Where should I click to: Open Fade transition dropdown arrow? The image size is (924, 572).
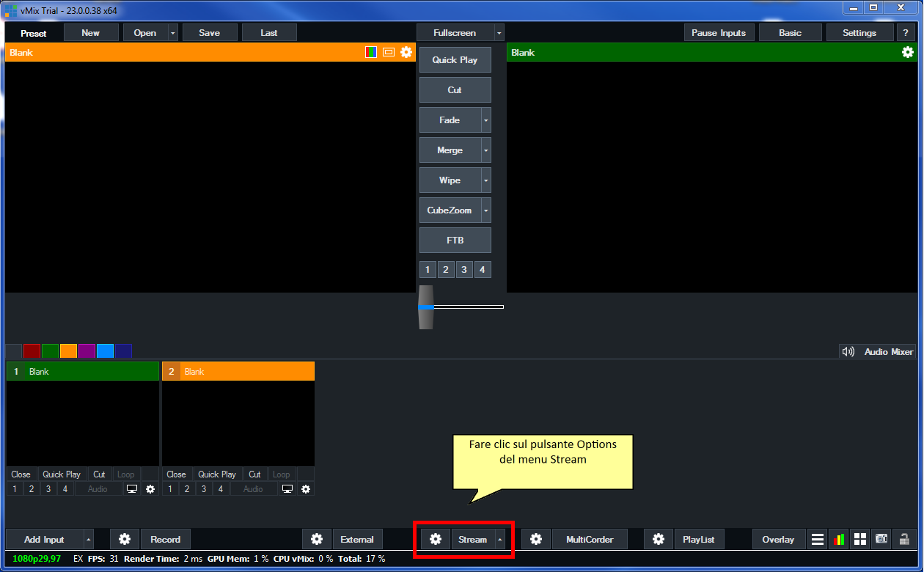[x=485, y=120]
